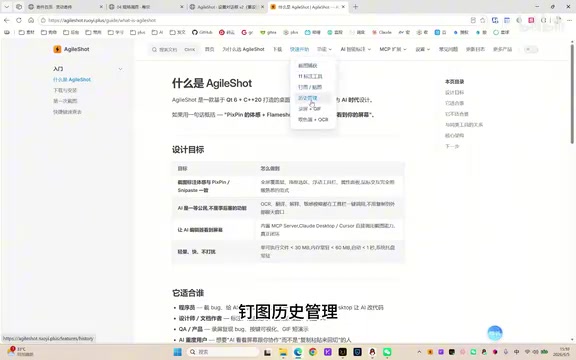Switch to the third AgileShot tab
This screenshot has height=360, width=576.
[227, 7]
